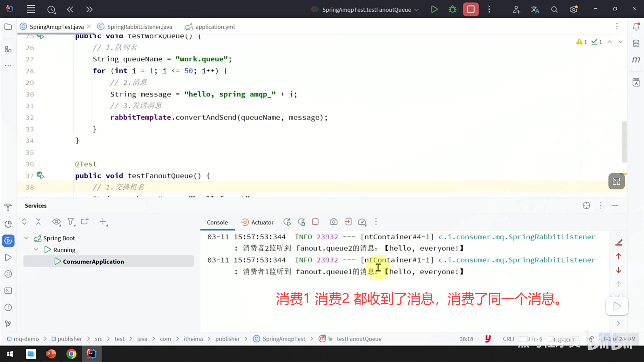644x362 pixels.
Task: Switch to SpringRabbitListener.java tab
Action: 139,27
